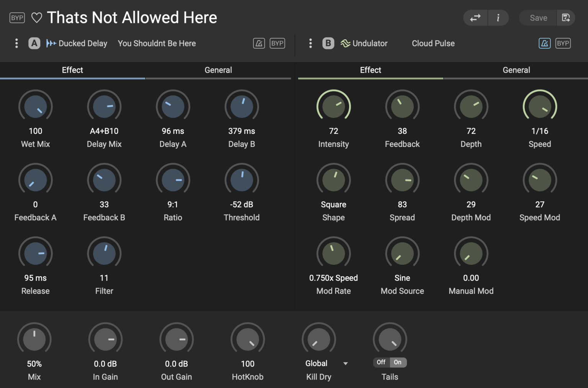Switch to slot A's Effect tab
588x388 pixels.
pyautogui.click(x=73, y=70)
